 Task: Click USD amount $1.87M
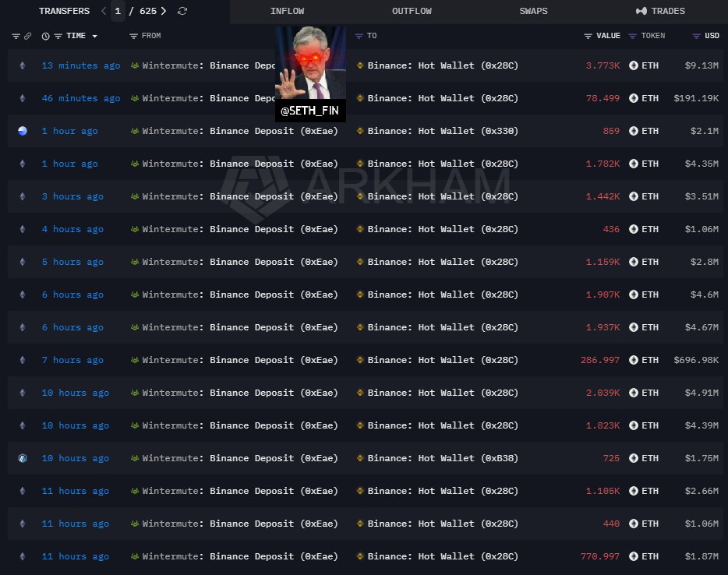click(x=701, y=556)
